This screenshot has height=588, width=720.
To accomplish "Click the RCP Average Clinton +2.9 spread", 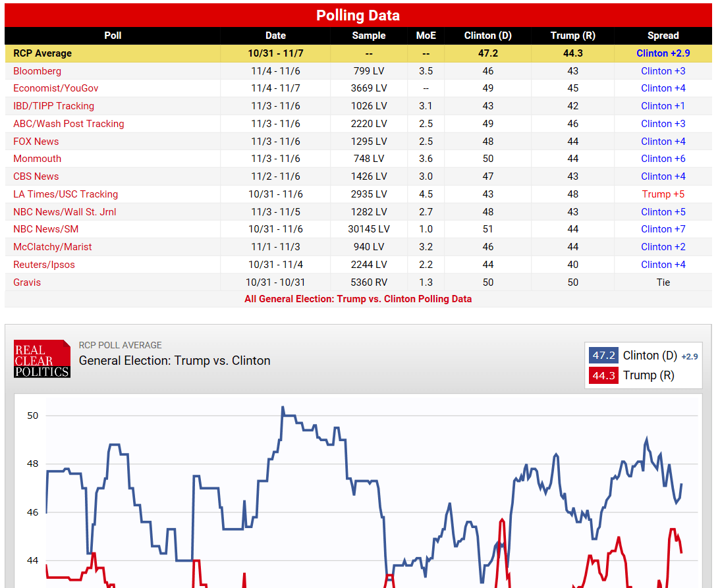I will pos(663,53).
